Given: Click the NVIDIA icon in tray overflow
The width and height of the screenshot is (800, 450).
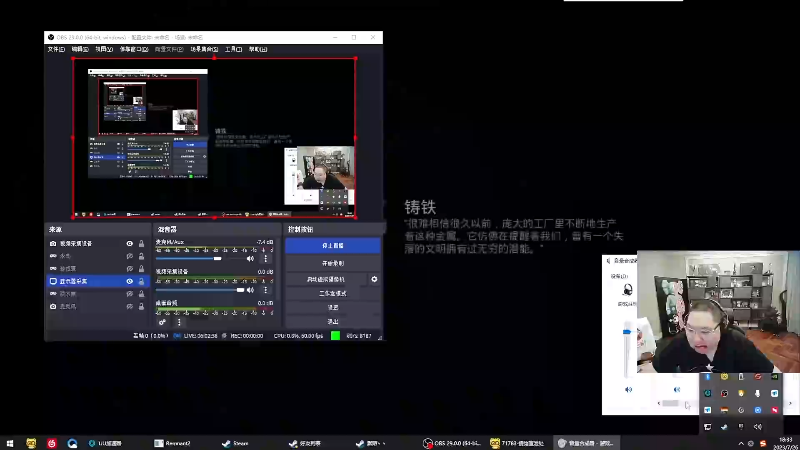Looking at the screenshot, I should (774, 377).
